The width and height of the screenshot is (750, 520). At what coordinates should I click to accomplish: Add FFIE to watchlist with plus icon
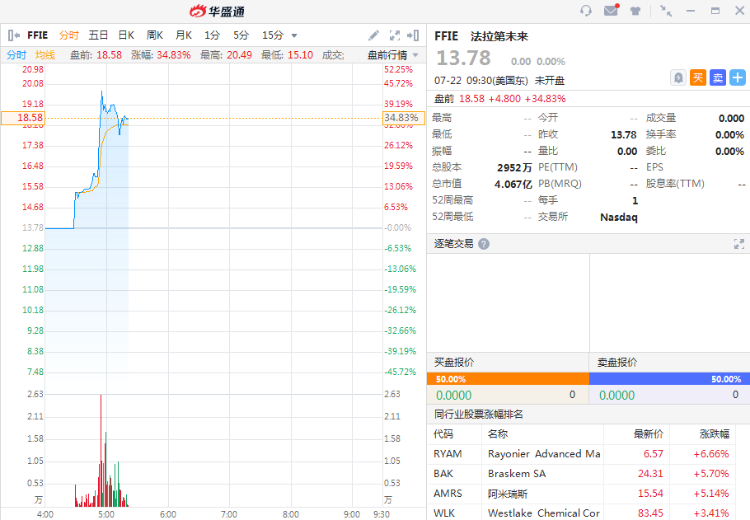[737, 77]
